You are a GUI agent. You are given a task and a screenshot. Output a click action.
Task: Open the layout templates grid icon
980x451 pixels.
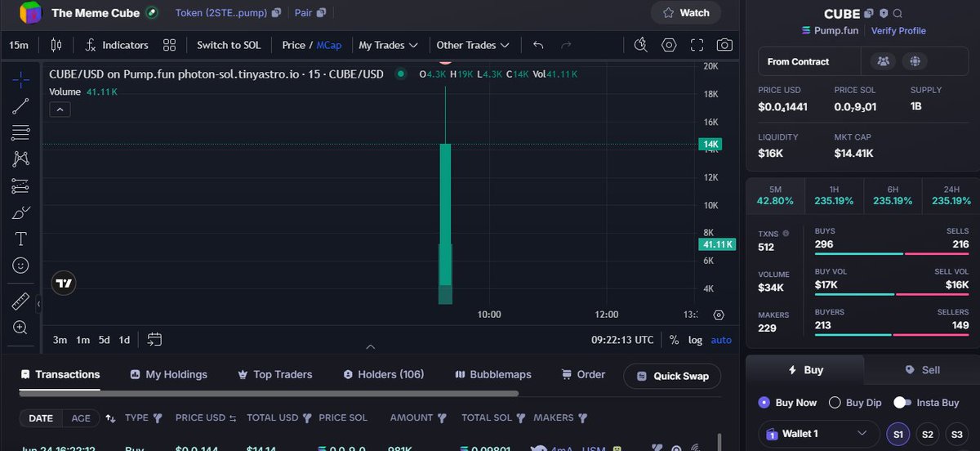pos(169,45)
